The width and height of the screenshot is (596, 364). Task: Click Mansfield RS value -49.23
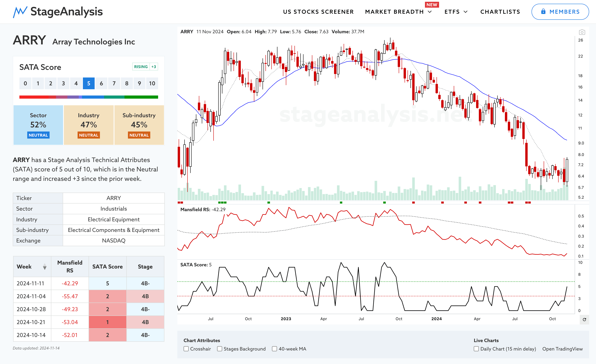point(70,309)
